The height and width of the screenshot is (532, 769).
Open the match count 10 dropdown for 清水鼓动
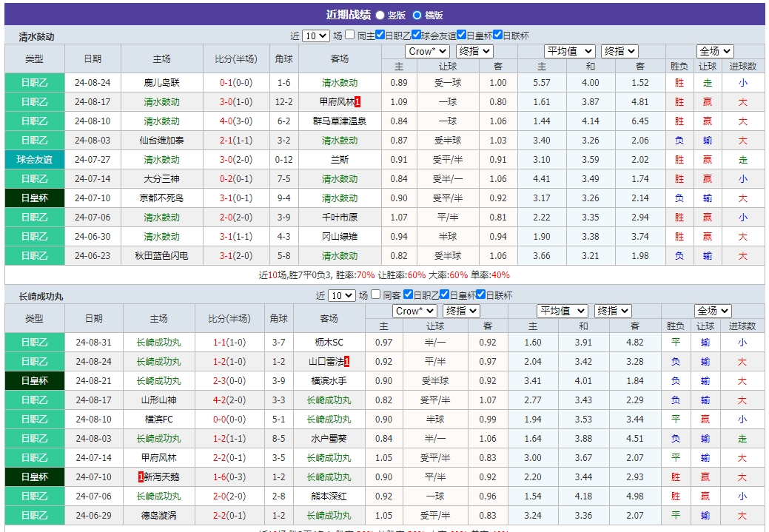tap(316, 36)
